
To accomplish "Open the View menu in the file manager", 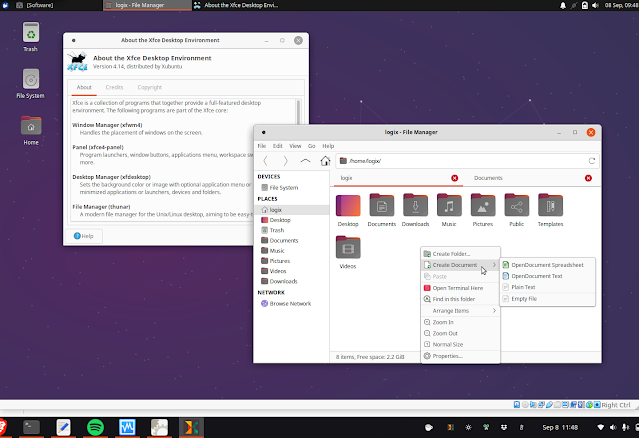I will [295, 146].
